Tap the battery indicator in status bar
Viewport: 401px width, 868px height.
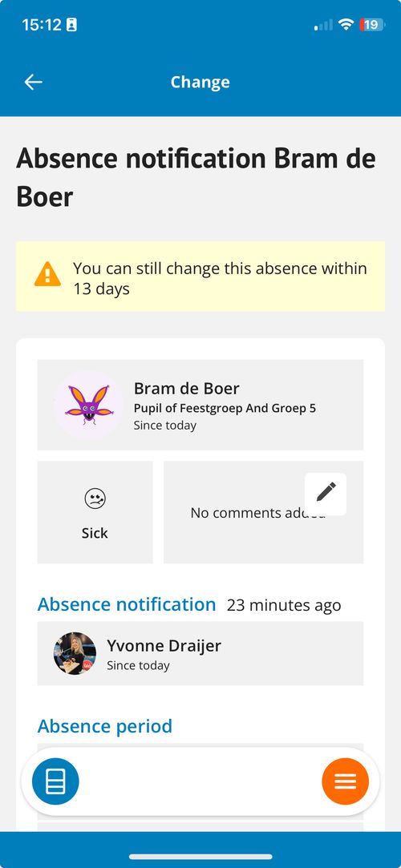[372, 25]
